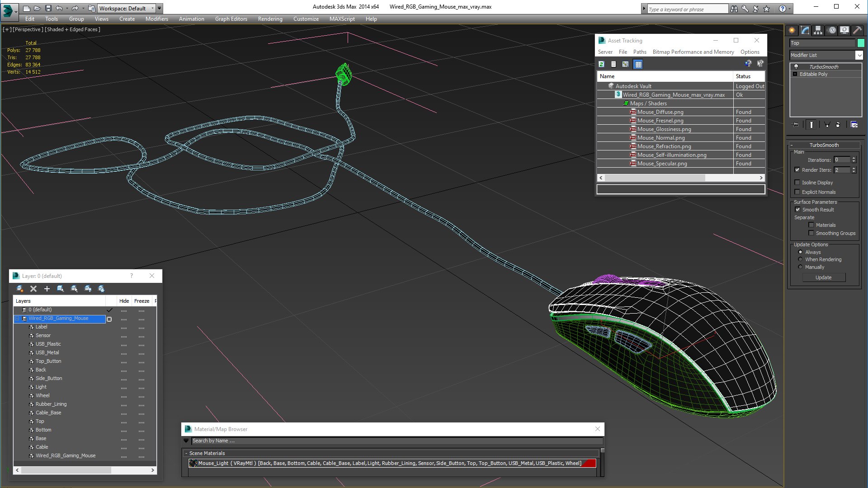Open the Graph Editors menu
The image size is (868, 488).
[231, 19]
